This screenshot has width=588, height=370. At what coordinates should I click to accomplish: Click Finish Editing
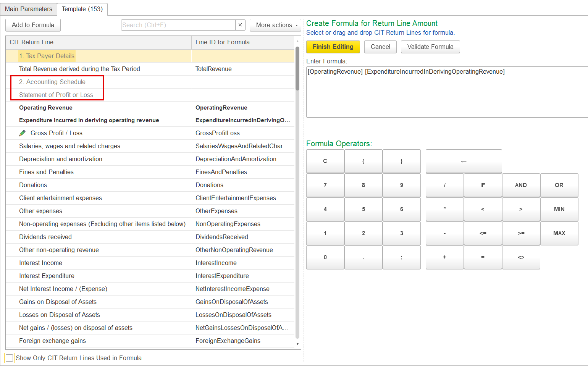pyautogui.click(x=333, y=47)
